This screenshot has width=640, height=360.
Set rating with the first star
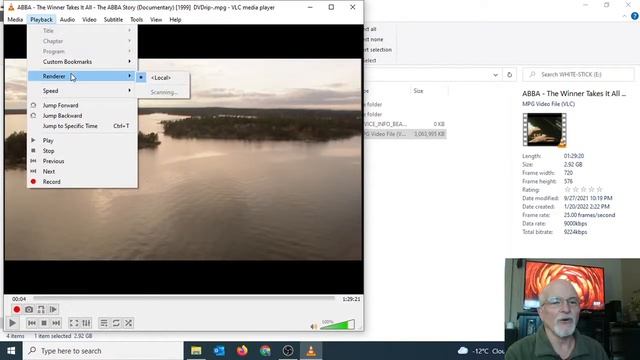click(x=567, y=189)
